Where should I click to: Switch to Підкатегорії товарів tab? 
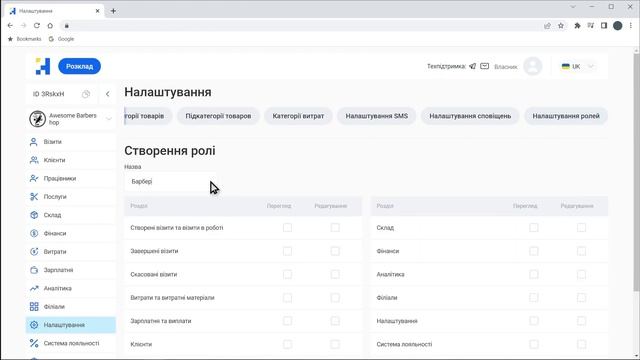coord(218,116)
